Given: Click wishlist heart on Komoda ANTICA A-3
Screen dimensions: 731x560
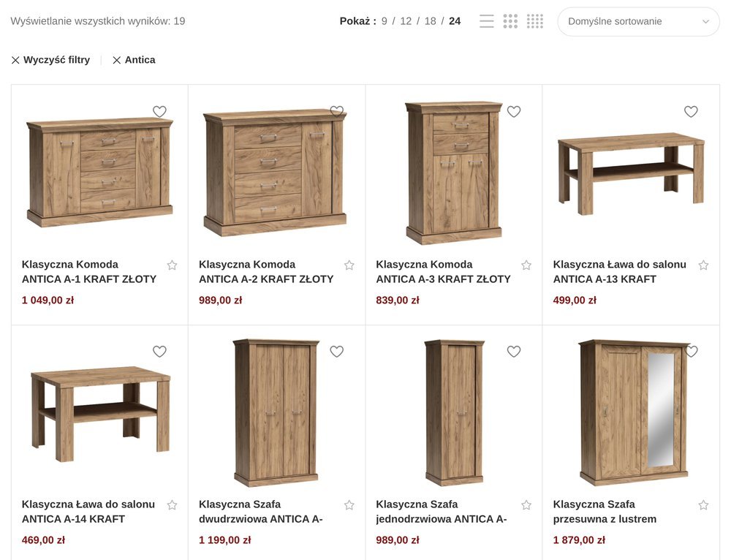Looking at the screenshot, I should point(514,111).
